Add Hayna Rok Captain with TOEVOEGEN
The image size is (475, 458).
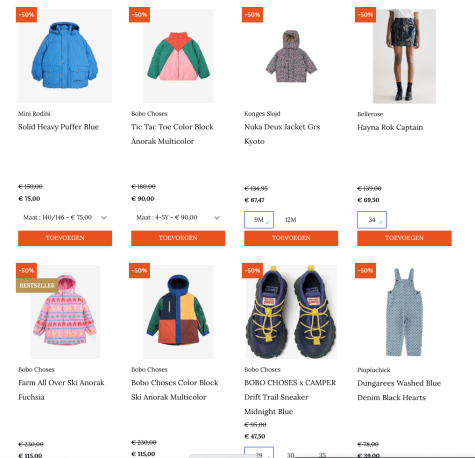(404, 238)
